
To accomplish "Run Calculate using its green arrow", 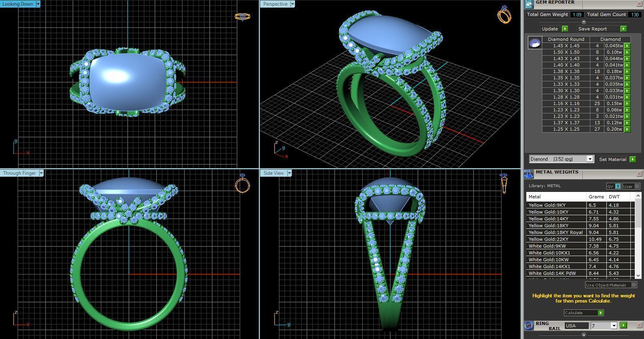I will click(x=600, y=313).
